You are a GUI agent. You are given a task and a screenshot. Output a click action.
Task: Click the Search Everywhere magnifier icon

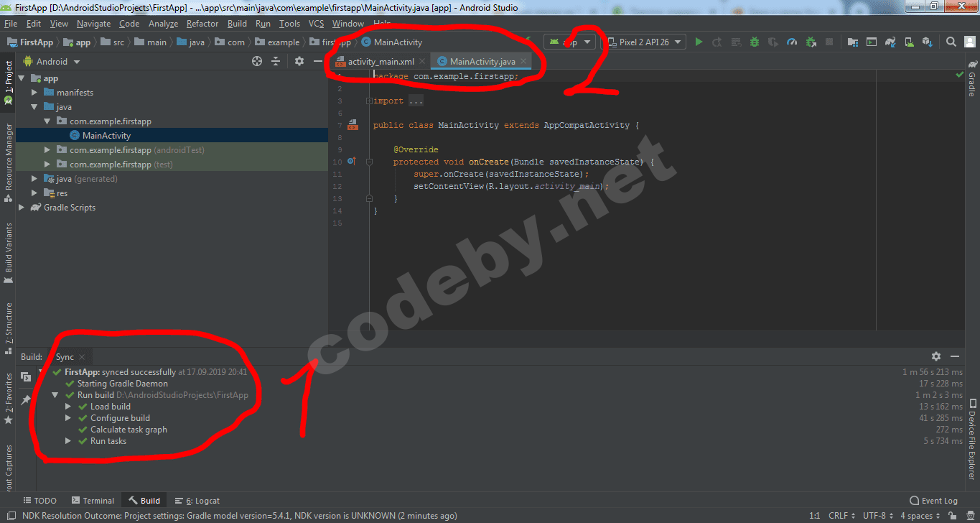[x=951, y=42]
